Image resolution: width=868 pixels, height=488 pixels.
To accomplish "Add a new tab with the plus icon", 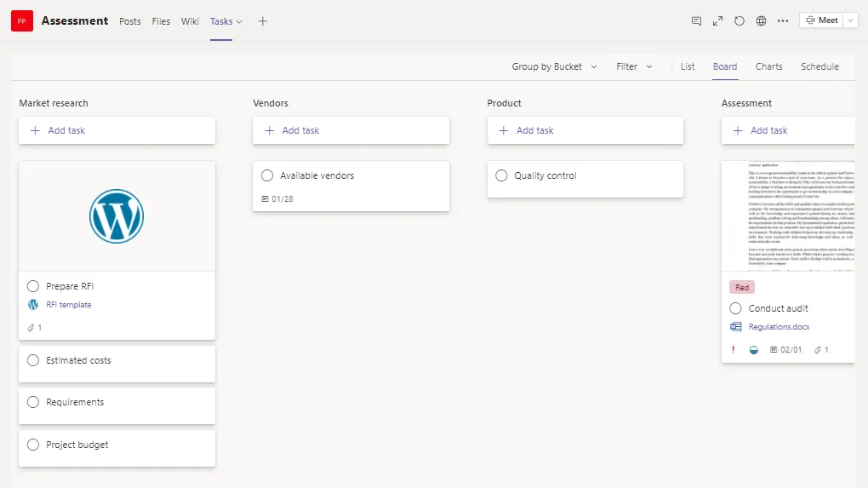I will pos(262,21).
